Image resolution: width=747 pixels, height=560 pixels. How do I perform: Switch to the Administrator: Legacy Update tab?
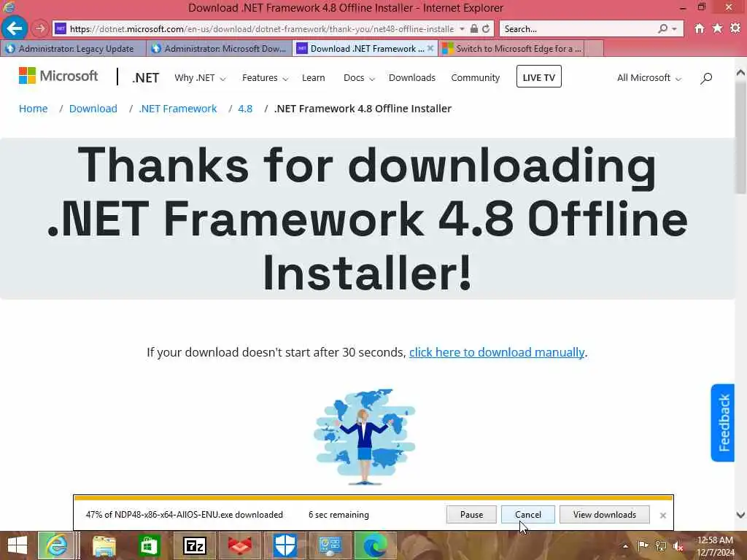[74, 49]
